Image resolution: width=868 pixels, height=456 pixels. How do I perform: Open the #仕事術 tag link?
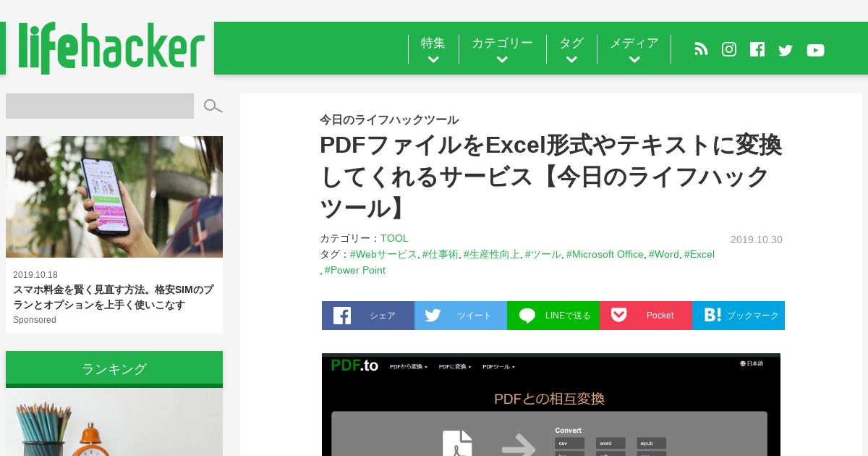pyautogui.click(x=441, y=254)
